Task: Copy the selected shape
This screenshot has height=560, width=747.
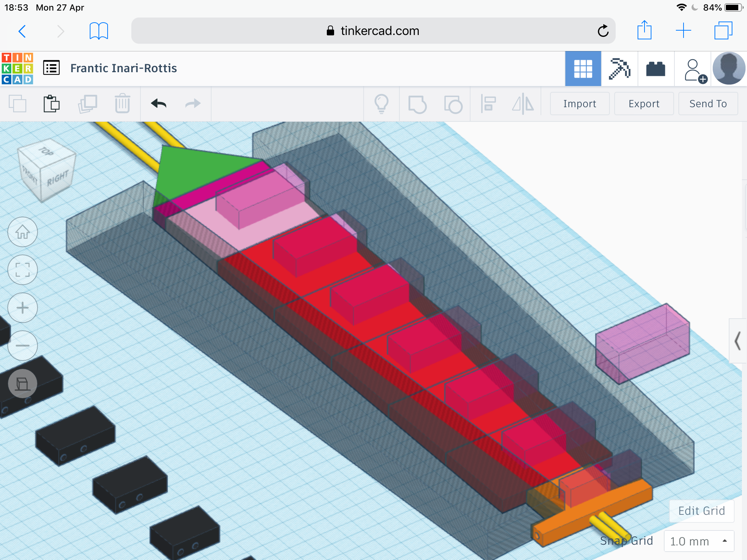Action: (18, 104)
